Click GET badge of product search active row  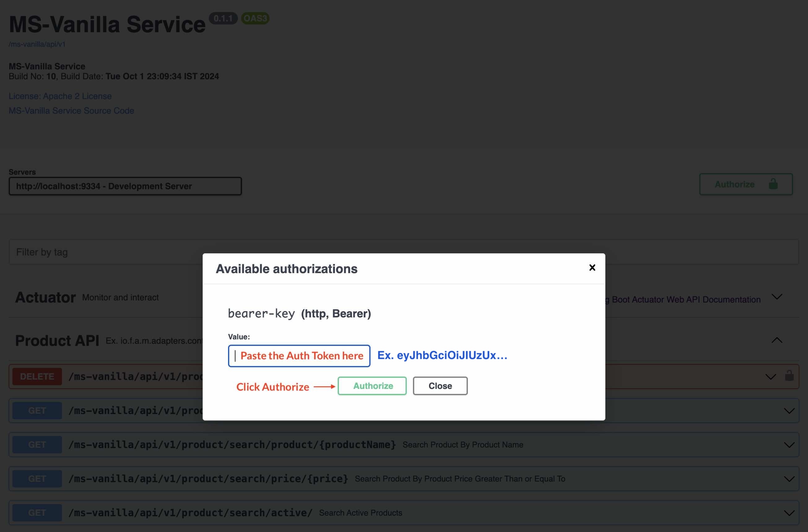pyautogui.click(x=37, y=513)
